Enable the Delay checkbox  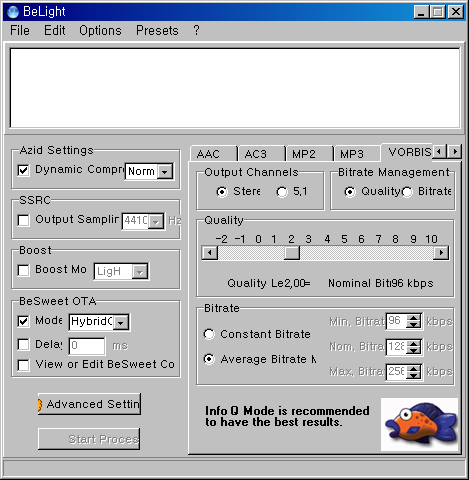pyautogui.click(x=23, y=345)
